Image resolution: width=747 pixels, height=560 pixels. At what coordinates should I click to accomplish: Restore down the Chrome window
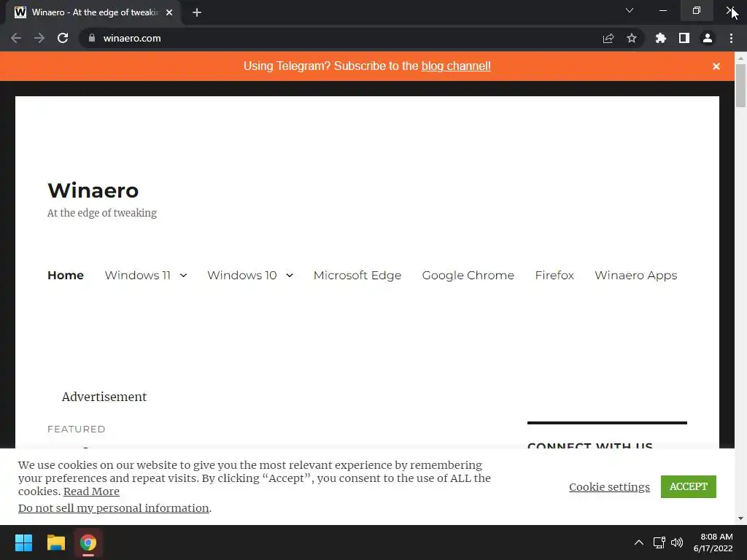[x=697, y=10]
